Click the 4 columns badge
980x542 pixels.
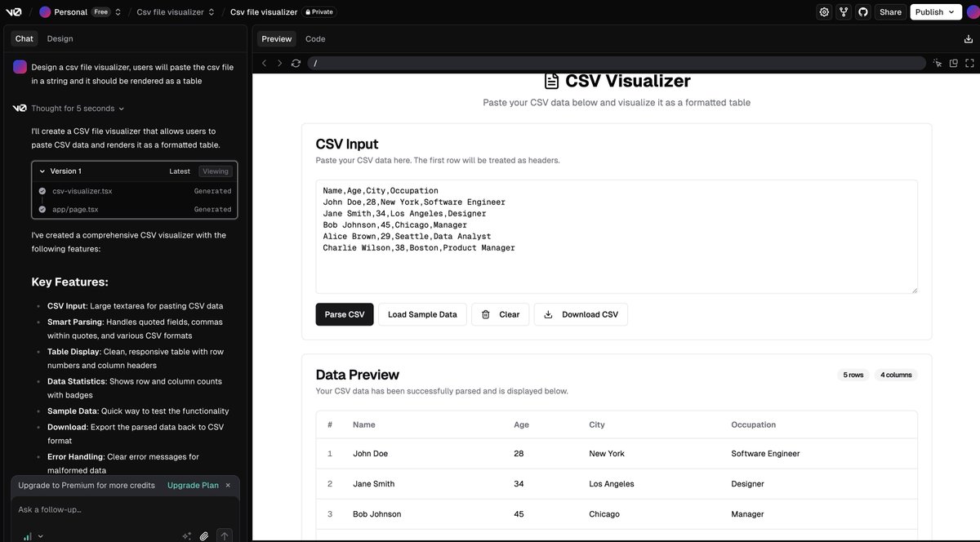click(896, 375)
